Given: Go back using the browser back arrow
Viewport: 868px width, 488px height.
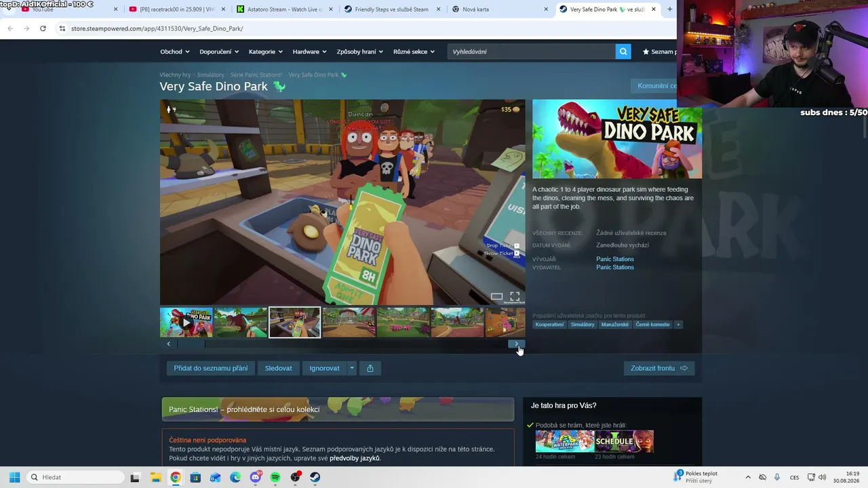Looking at the screenshot, I should click(x=10, y=28).
